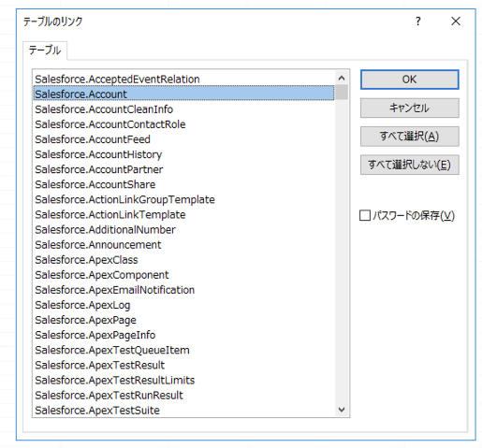The image size is (482, 448).
Task: Select Salesforce.Announcement
Action: click(184, 245)
